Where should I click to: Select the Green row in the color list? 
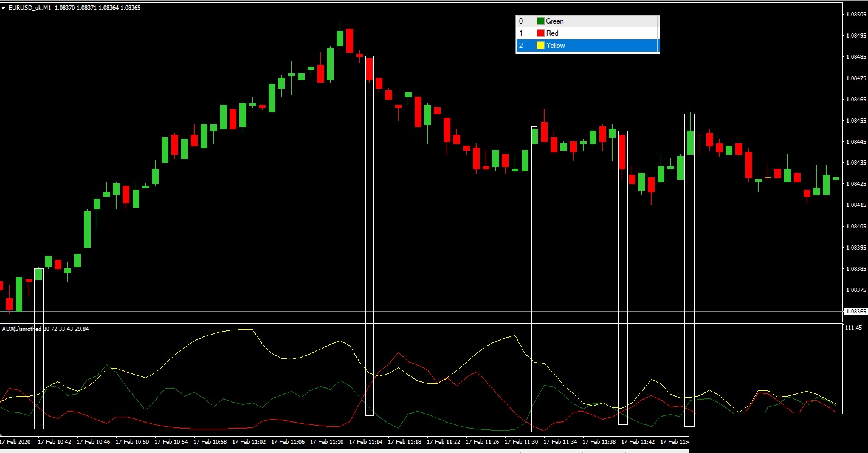tap(587, 21)
